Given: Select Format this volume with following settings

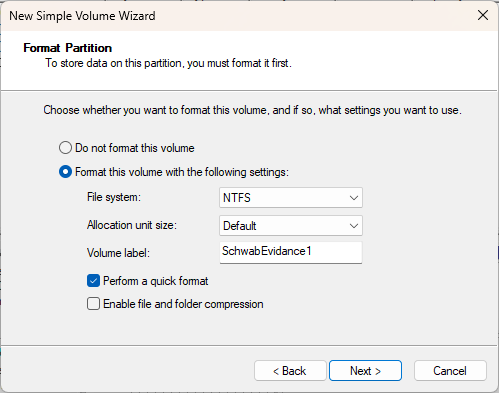Looking at the screenshot, I should click(x=65, y=172).
